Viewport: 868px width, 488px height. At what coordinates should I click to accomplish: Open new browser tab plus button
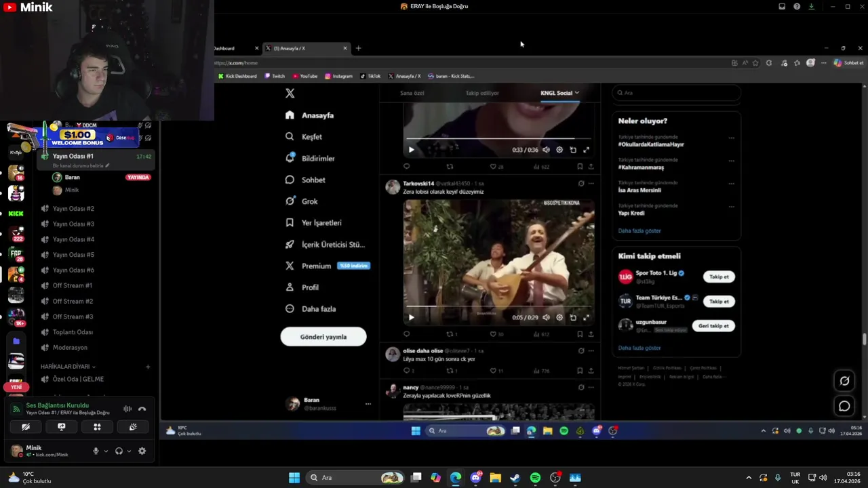pyautogui.click(x=358, y=48)
